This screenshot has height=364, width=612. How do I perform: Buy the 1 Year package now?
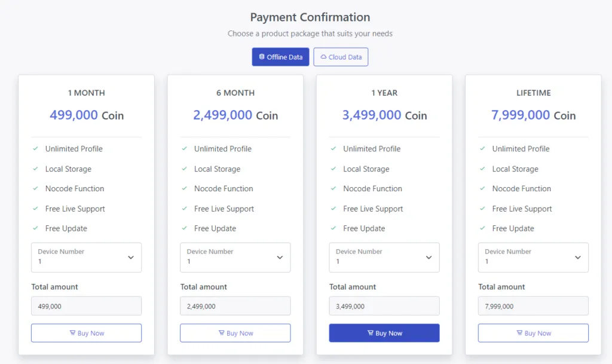point(384,333)
